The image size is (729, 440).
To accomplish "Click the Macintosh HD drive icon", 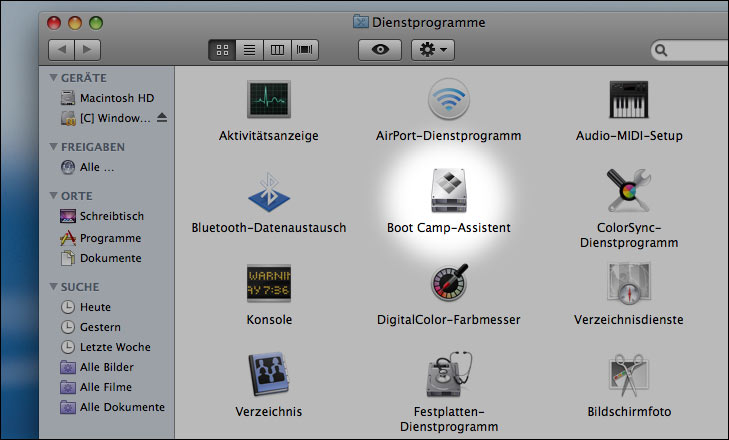I will 68,98.
